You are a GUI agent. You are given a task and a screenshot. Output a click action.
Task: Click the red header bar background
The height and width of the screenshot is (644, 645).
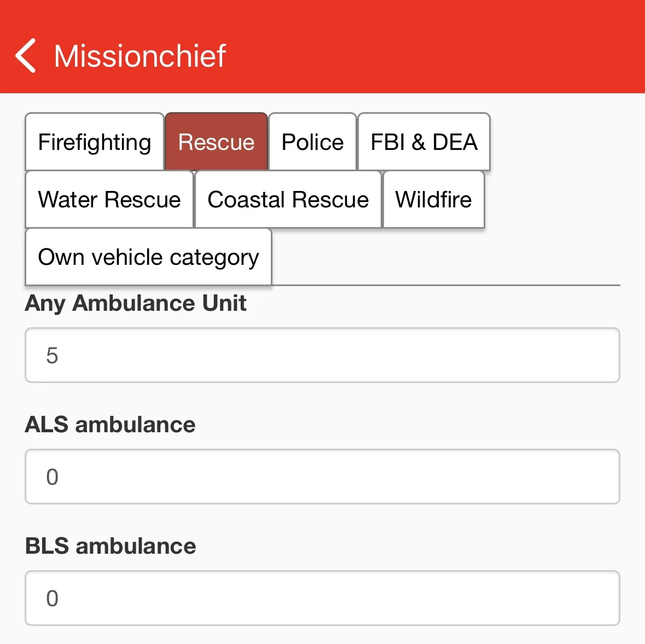pyautogui.click(x=432, y=47)
